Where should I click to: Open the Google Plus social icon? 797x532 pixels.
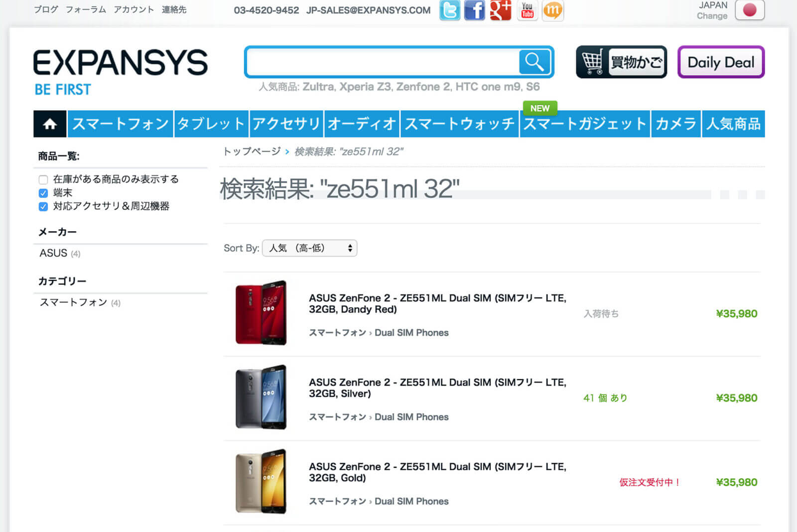coord(501,10)
